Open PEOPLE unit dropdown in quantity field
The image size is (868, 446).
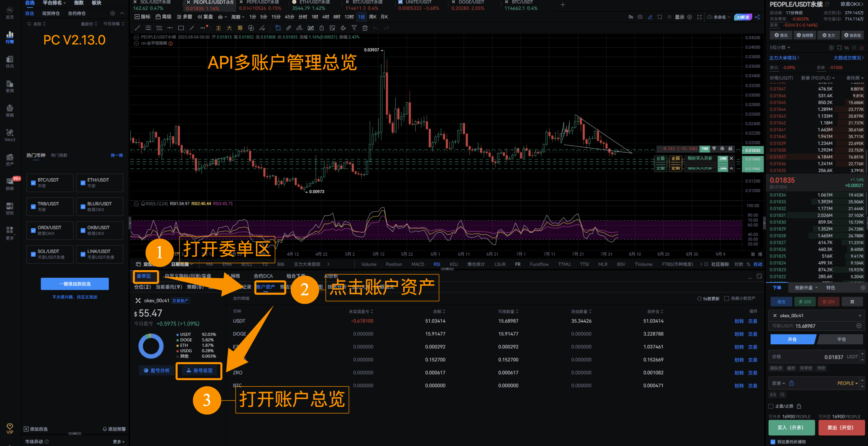coord(847,383)
